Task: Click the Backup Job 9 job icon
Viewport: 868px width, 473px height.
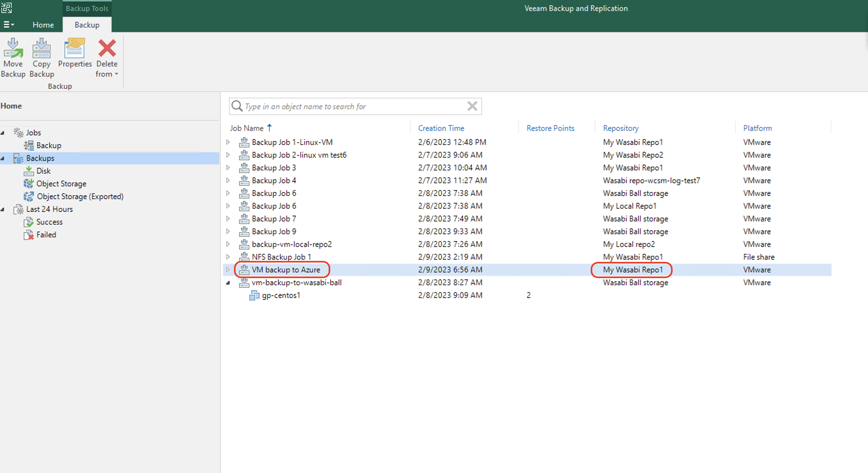Action: (244, 232)
